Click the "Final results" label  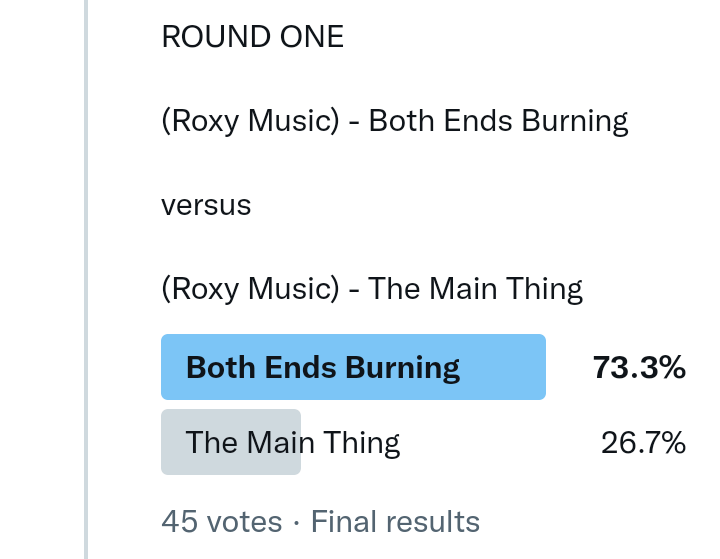(395, 521)
